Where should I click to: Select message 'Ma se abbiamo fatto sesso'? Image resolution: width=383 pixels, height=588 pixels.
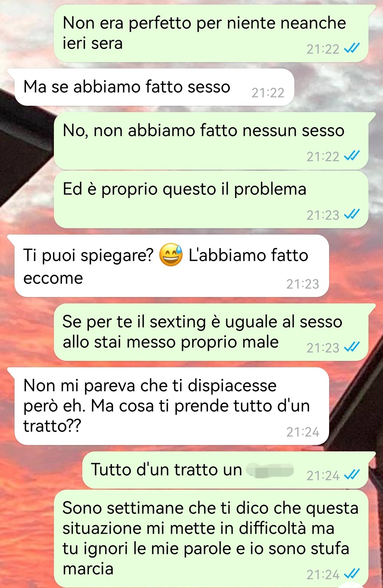pyautogui.click(x=154, y=87)
